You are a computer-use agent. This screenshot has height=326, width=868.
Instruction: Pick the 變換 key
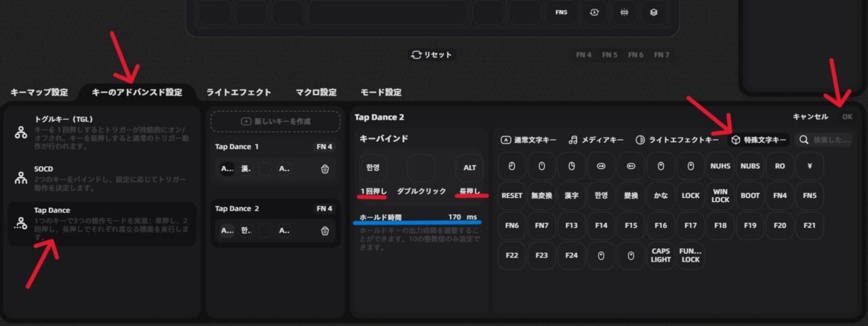coord(631,195)
